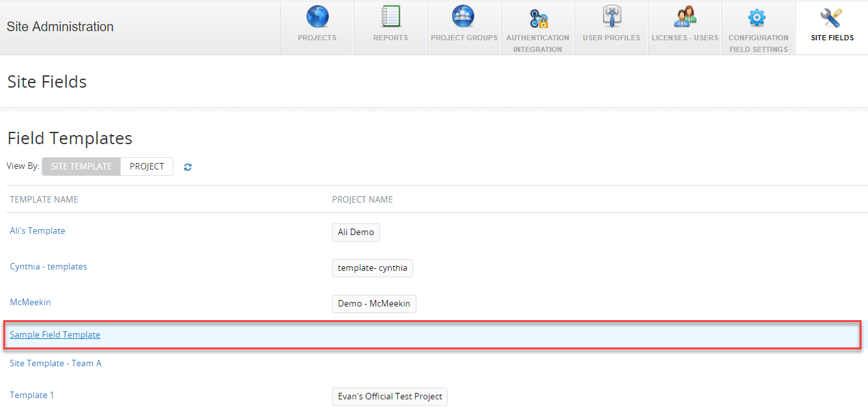Switch view to Site Template
This screenshot has height=413, width=868.
(81, 166)
